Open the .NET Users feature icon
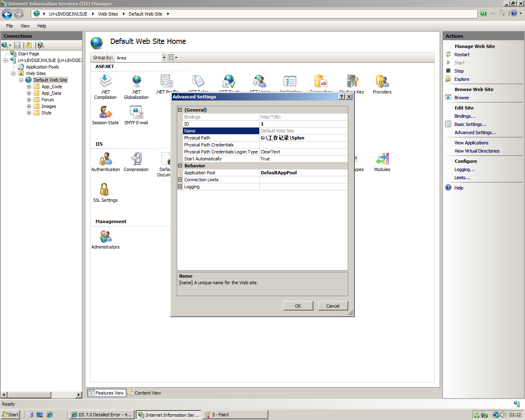 pyautogui.click(x=260, y=81)
